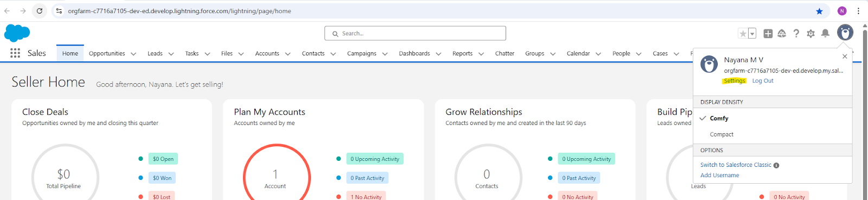Open the Tasks tab
Image resolution: width=868 pixels, height=200 pixels.
point(192,53)
